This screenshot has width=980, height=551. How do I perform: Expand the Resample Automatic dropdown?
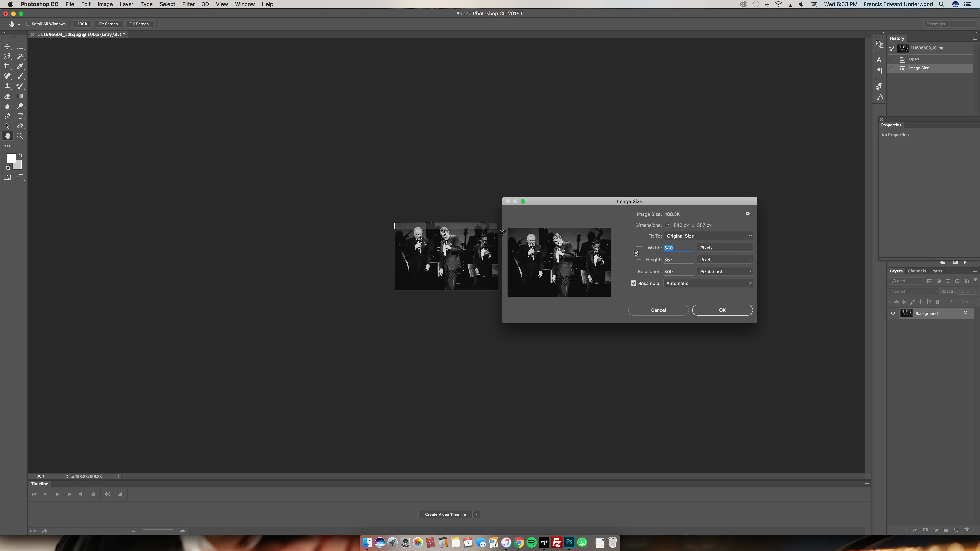(x=708, y=283)
